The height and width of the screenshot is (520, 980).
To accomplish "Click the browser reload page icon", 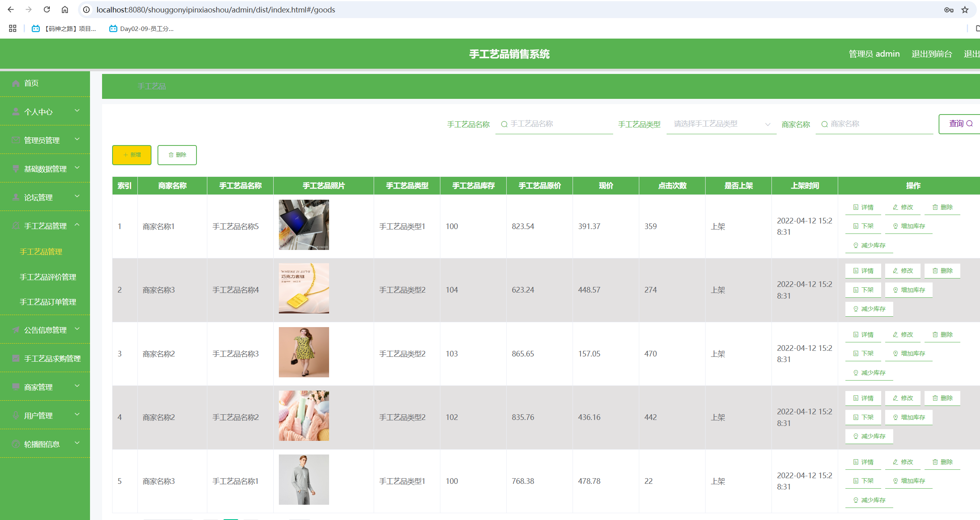I will click(47, 10).
